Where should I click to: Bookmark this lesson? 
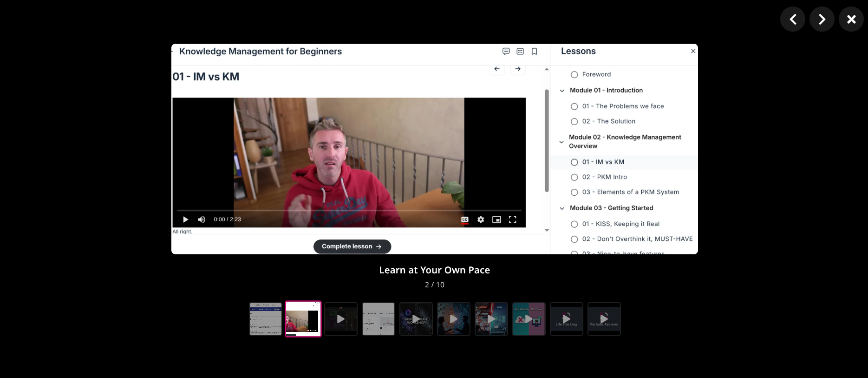coord(534,52)
